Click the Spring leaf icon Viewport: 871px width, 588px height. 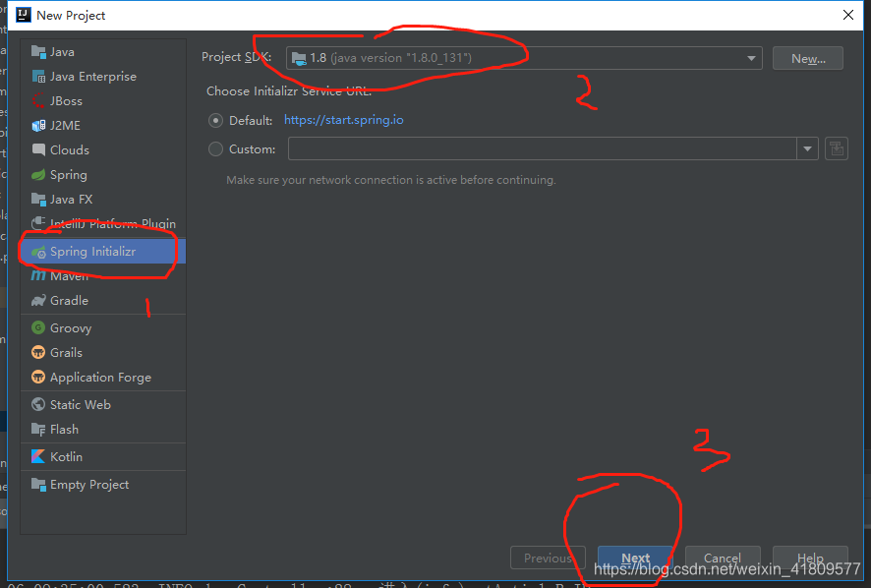(x=38, y=174)
